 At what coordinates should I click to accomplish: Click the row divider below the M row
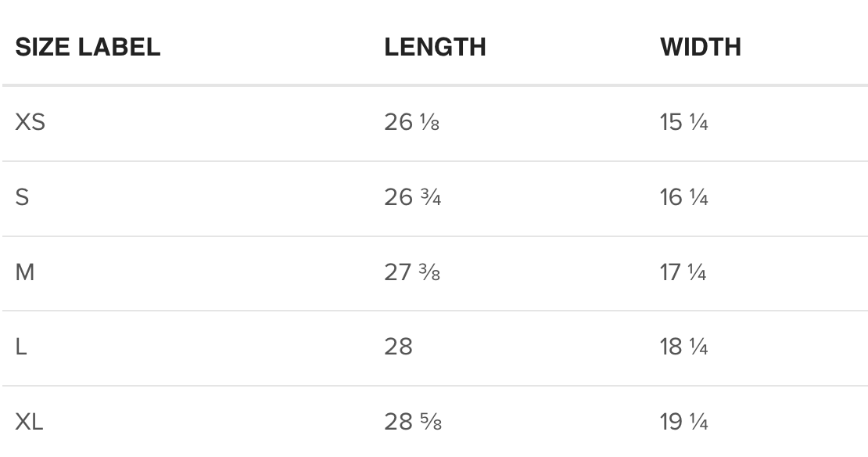click(435, 311)
